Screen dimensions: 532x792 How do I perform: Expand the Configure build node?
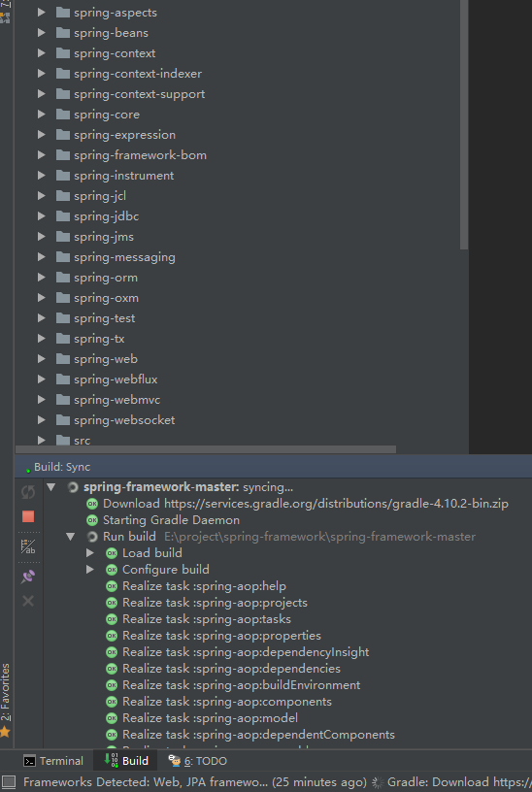point(90,570)
